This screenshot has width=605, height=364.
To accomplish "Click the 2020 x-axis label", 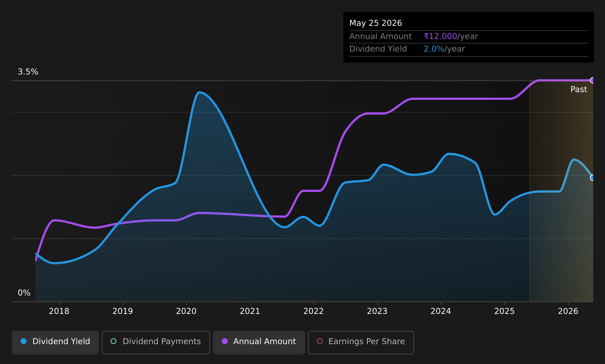I will [186, 311].
